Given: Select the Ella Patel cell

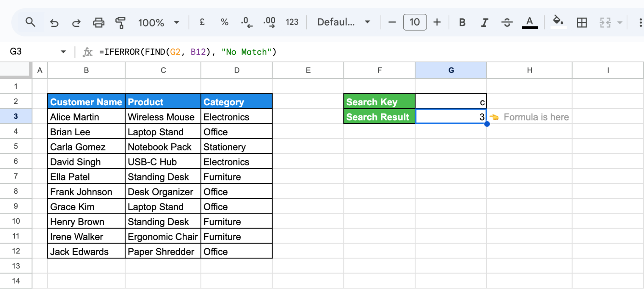Looking at the screenshot, I should (x=86, y=177).
